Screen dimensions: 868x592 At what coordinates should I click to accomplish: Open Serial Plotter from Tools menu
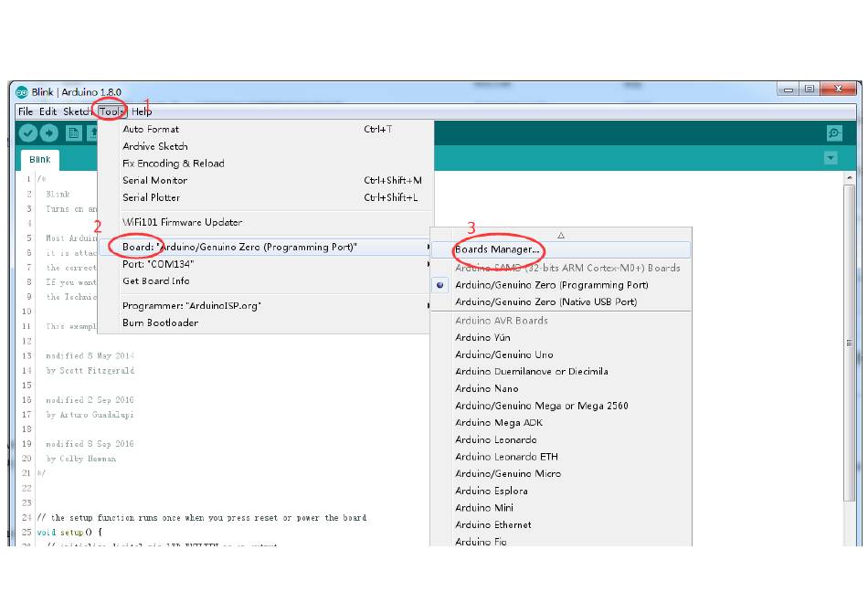[266, 197]
